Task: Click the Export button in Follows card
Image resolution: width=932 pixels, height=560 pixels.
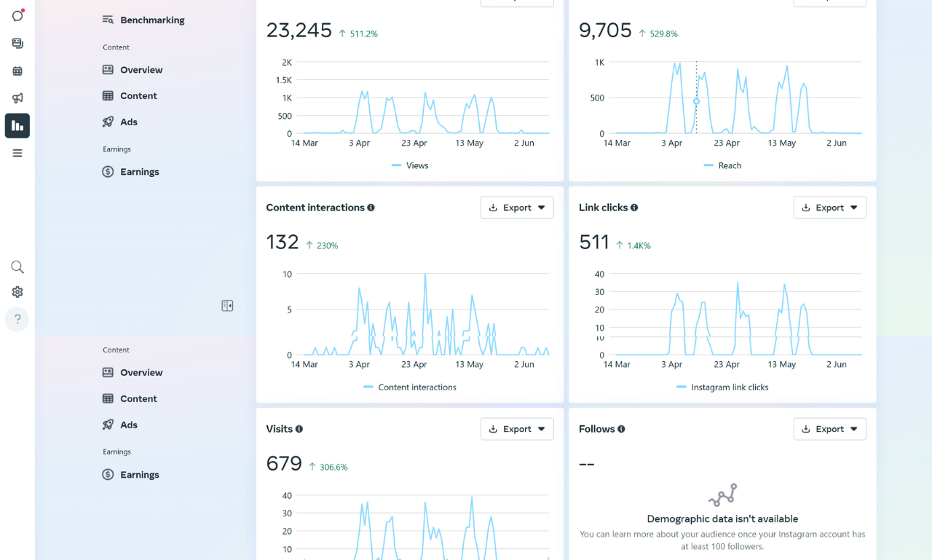Action: pos(829,429)
